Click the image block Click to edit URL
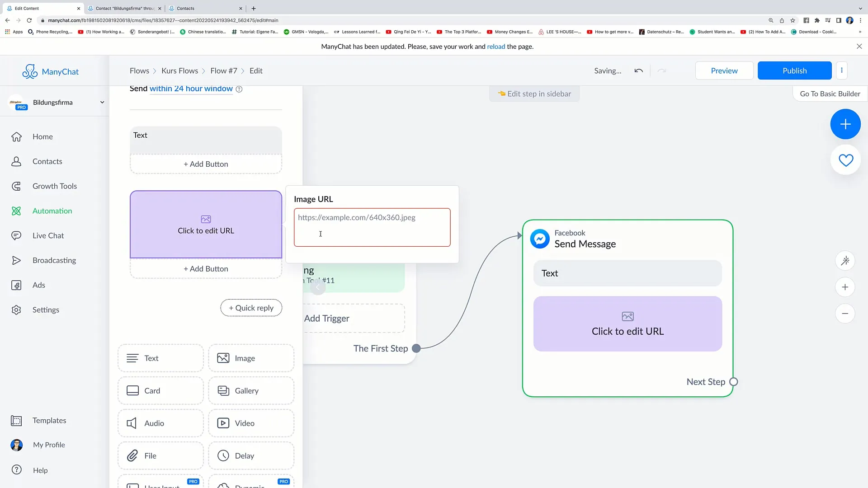 coord(206,225)
